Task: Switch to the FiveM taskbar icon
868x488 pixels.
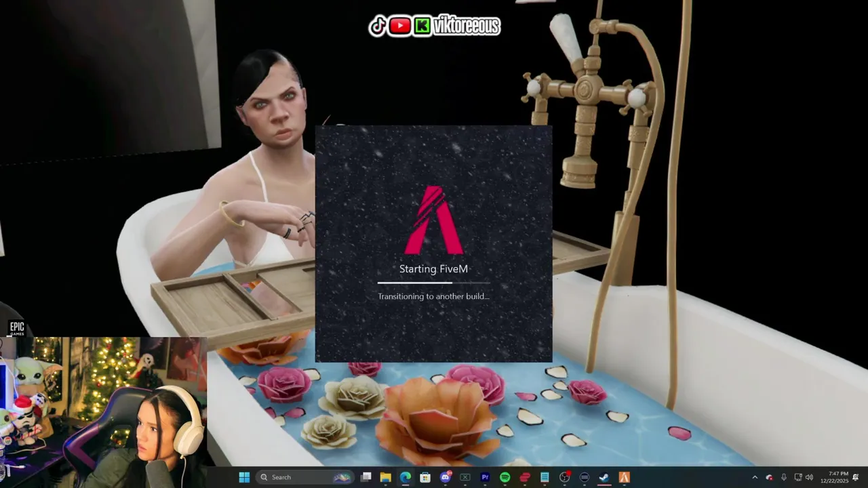Action: (624, 477)
